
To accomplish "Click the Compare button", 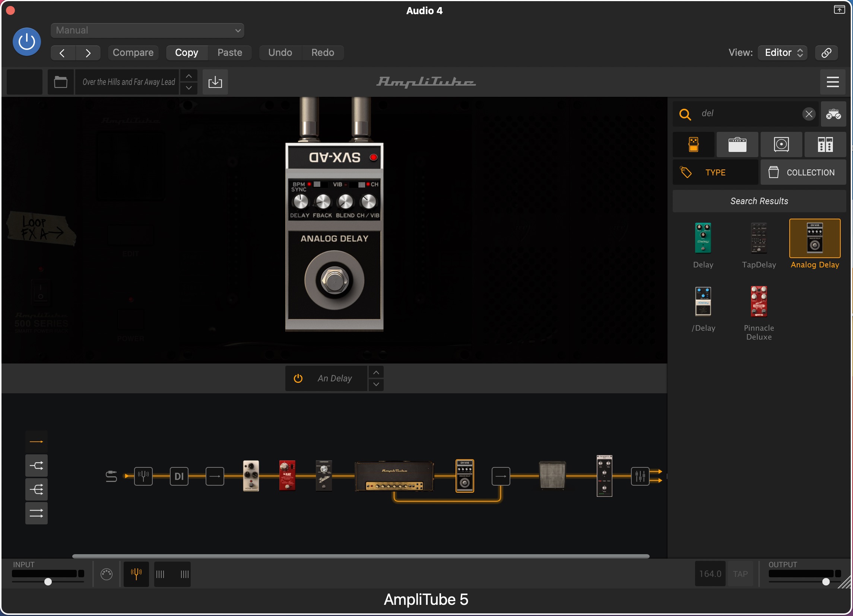I will (x=133, y=53).
